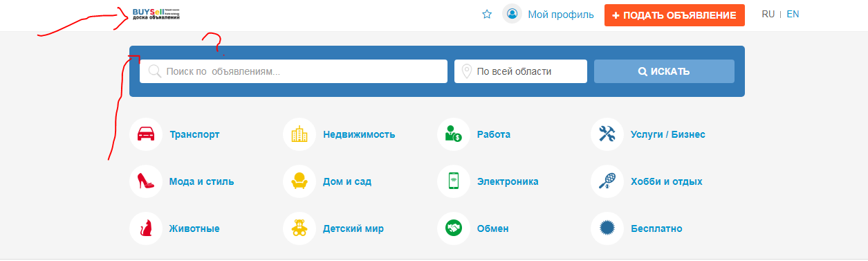Select the yellow armchair Дом и сад icon
The width and height of the screenshot is (868, 261).
tap(299, 181)
